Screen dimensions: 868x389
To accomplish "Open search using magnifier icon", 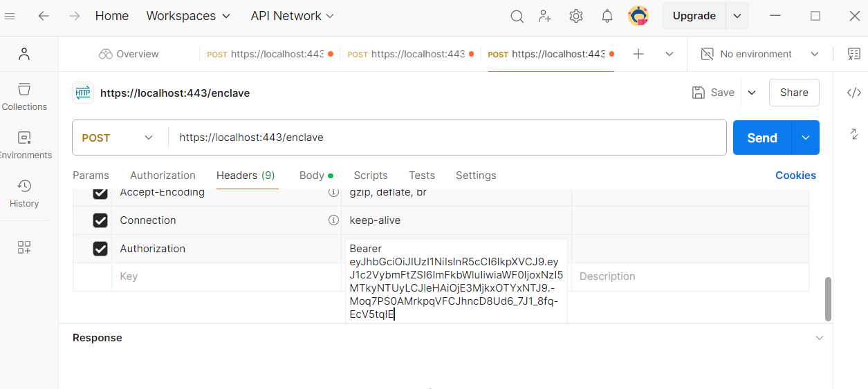I will coord(517,16).
